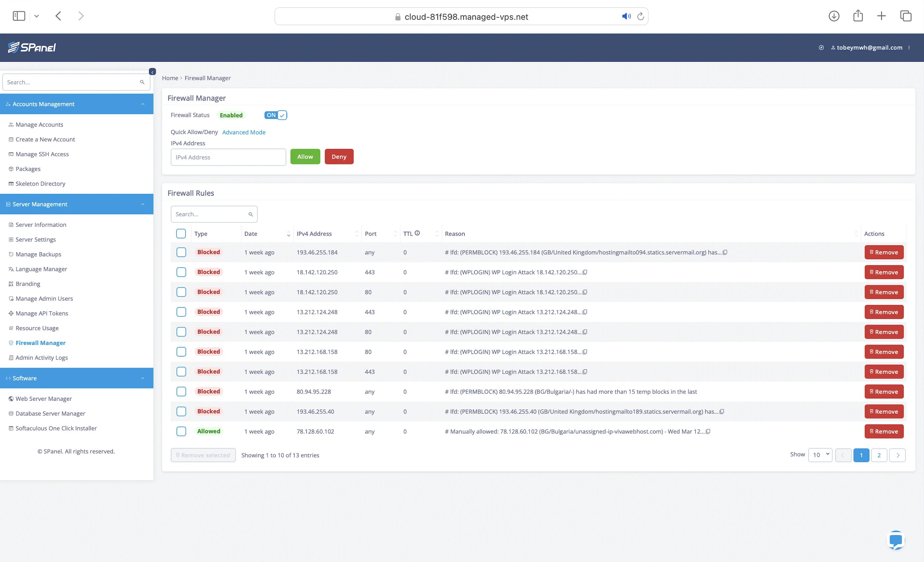924x562 pixels.
Task: Click the IPv4 Address input field
Action: [228, 157]
